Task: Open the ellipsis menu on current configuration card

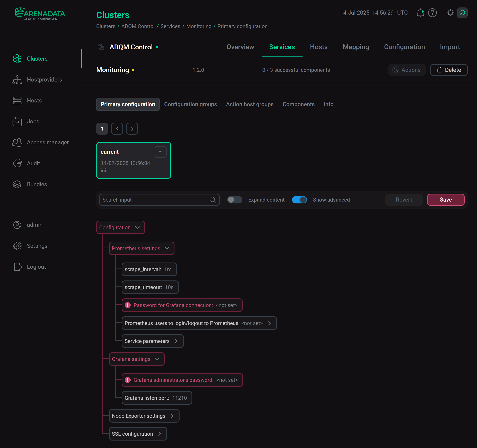Action: point(160,151)
